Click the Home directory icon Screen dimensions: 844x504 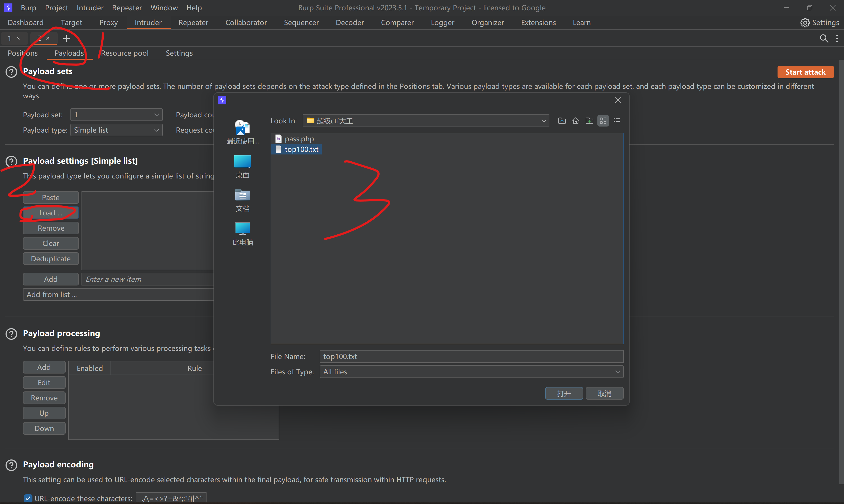click(576, 120)
